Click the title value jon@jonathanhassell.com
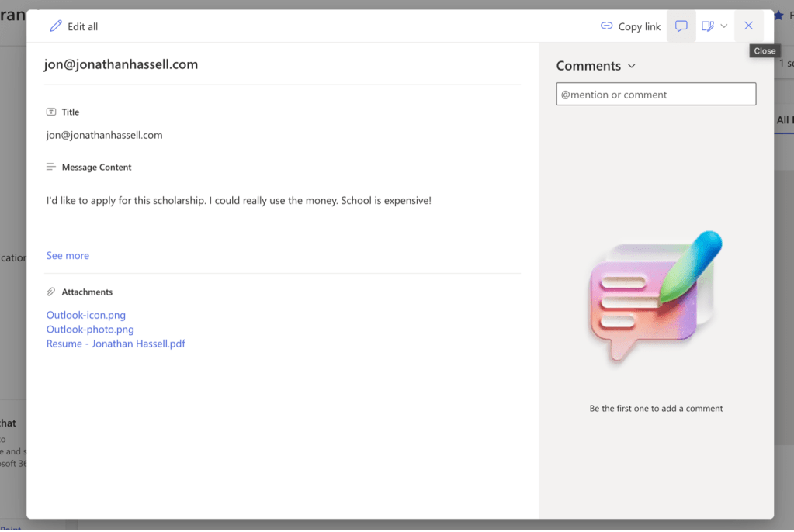Screen dimensions: 794x532 click(x=104, y=135)
